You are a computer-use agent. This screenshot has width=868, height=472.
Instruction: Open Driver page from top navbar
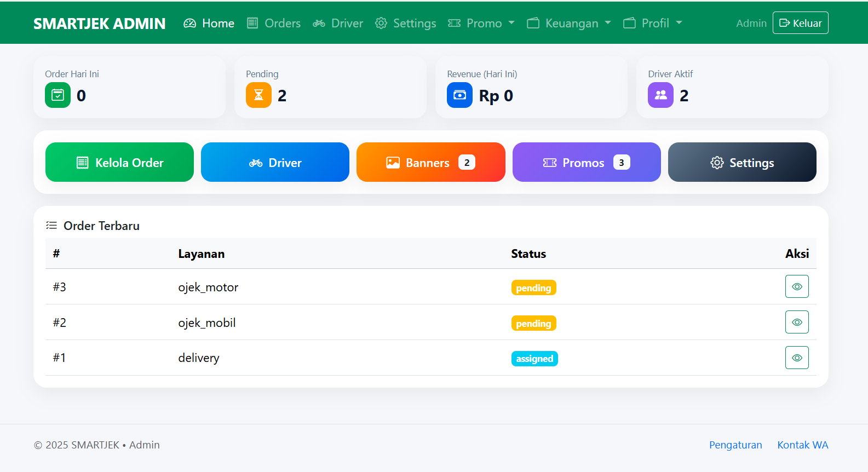(x=338, y=24)
